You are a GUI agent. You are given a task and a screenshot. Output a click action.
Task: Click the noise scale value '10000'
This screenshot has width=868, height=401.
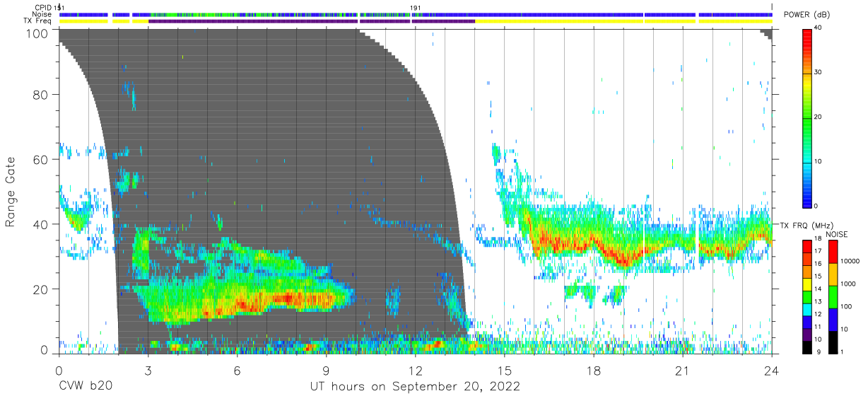[850, 261]
